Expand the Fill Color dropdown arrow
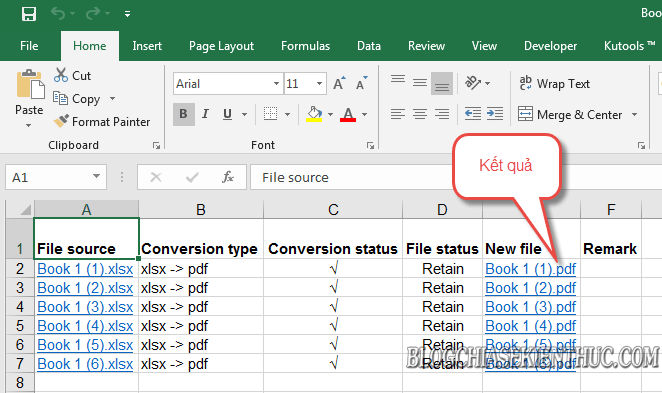The image size is (662, 393). click(330, 114)
